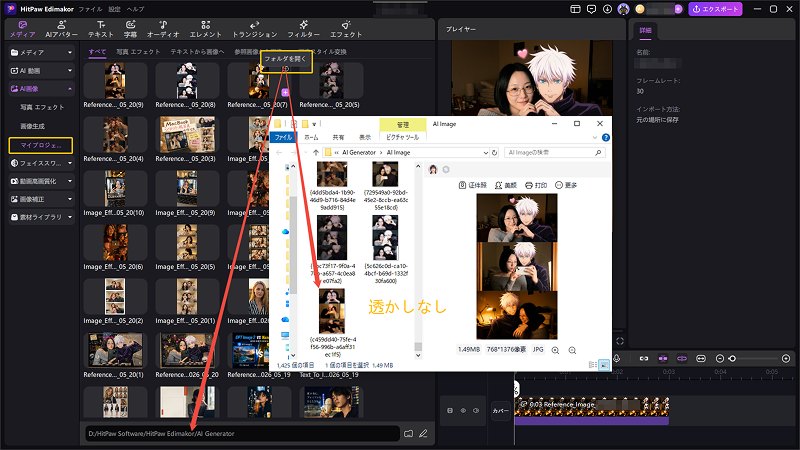Select the すべて filter tab
The height and width of the screenshot is (450, 800).
point(97,52)
